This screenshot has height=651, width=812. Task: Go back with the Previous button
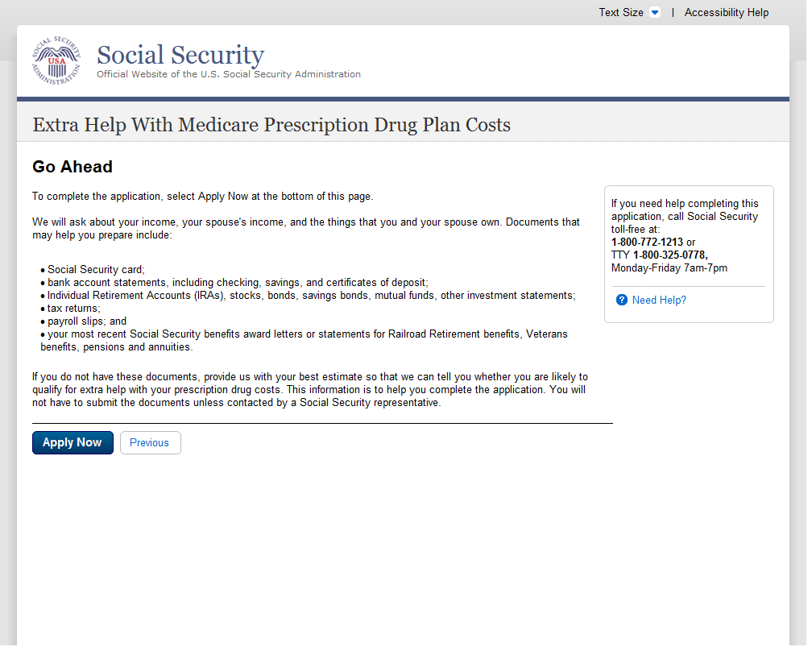(150, 442)
